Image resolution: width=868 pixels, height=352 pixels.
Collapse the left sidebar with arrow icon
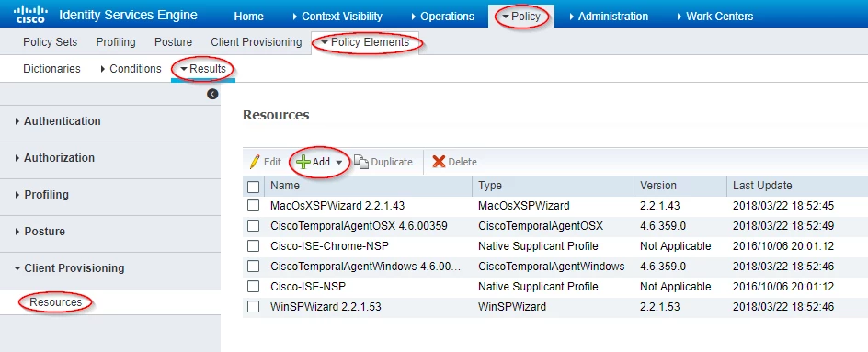[212, 94]
